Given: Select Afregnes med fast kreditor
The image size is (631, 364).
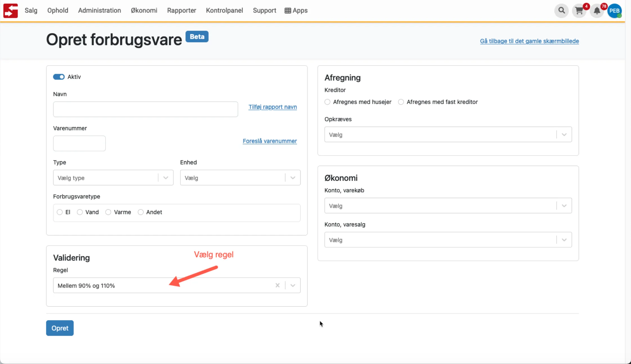Looking at the screenshot, I should tap(401, 102).
